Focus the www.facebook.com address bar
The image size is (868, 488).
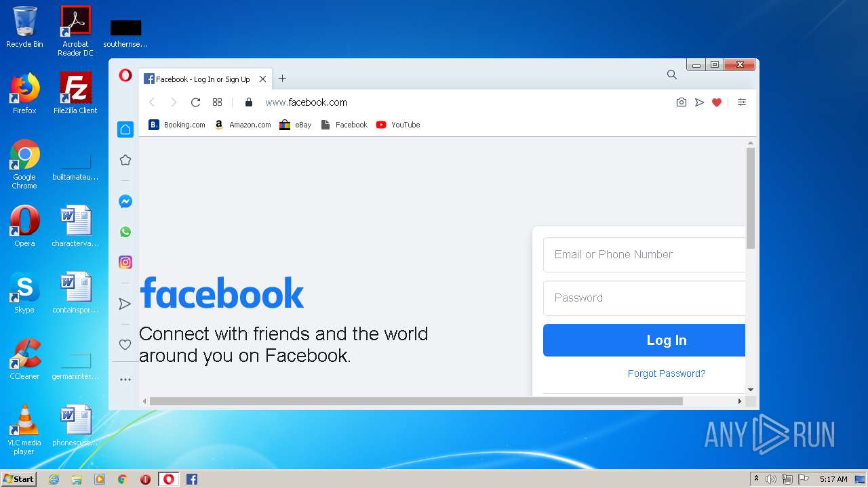(x=306, y=102)
